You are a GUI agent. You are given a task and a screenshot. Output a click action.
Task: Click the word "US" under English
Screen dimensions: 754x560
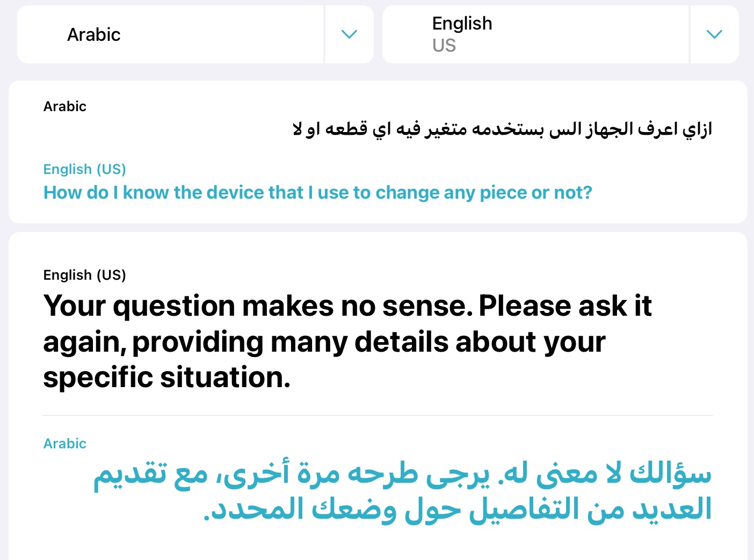(444, 46)
